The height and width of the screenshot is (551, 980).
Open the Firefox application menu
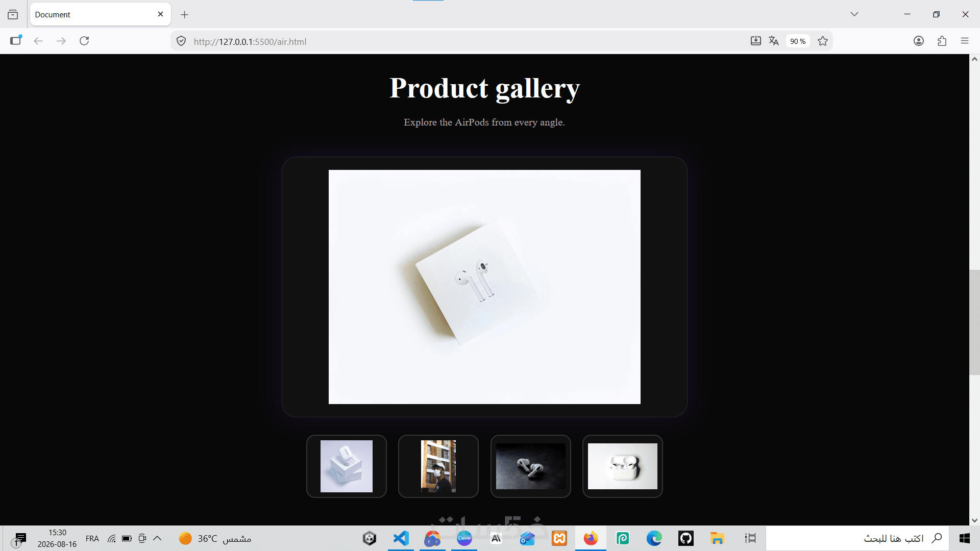(965, 41)
